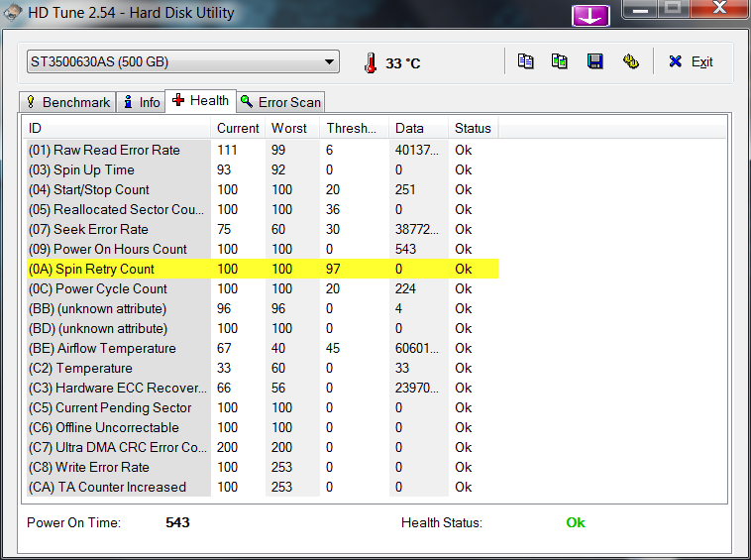The height and width of the screenshot is (560, 751).
Task: Click the ID column header
Action: (x=118, y=129)
